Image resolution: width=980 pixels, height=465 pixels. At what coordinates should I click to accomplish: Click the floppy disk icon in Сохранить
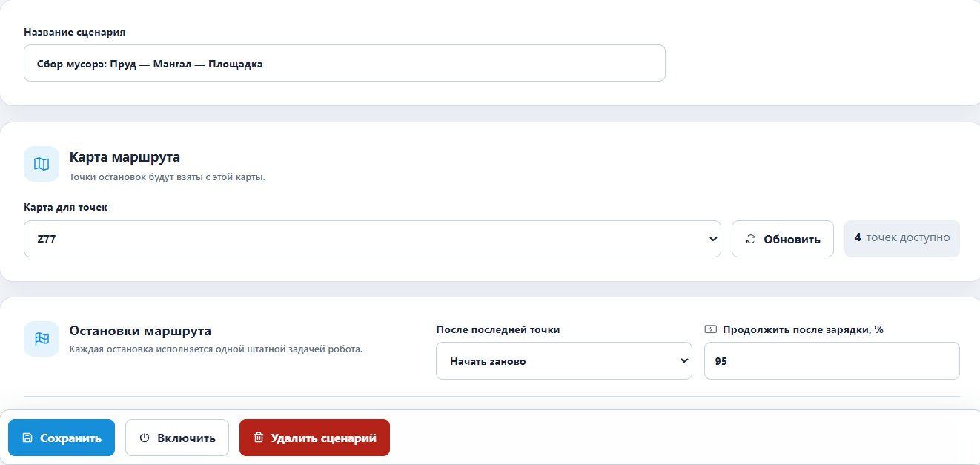(x=27, y=438)
